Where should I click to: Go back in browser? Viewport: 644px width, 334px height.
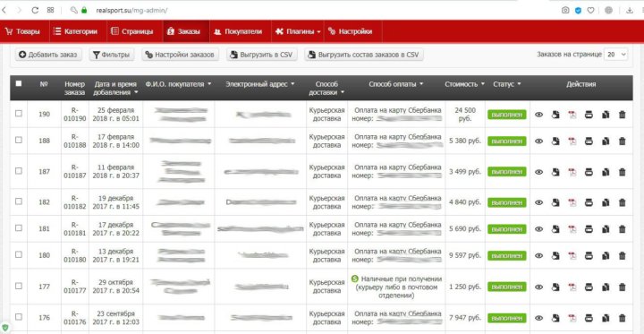click(4, 10)
